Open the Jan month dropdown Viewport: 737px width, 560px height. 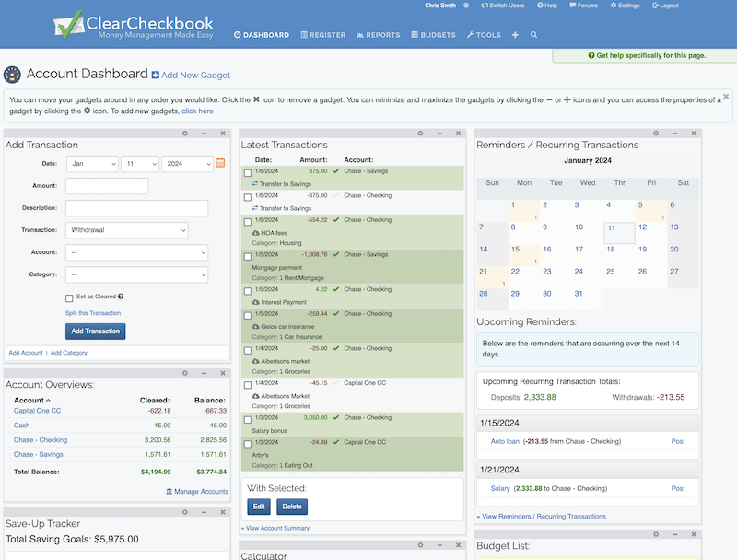click(92, 163)
